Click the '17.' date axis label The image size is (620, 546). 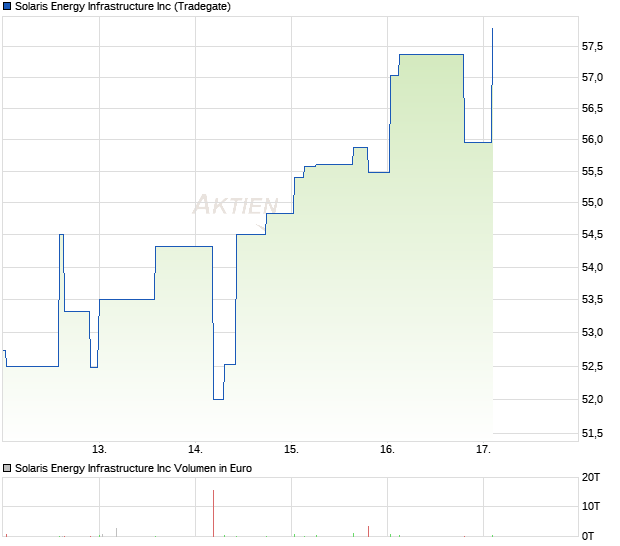[x=484, y=450]
